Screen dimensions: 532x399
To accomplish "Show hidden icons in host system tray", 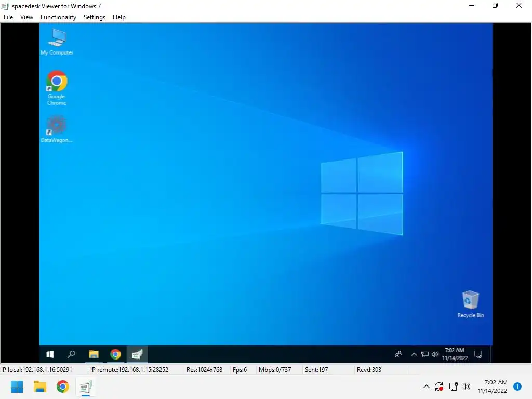I will (x=427, y=387).
